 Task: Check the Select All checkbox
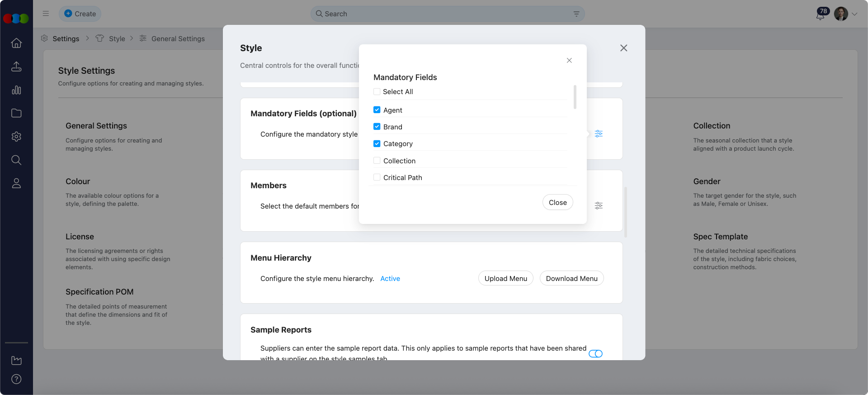[377, 91]
